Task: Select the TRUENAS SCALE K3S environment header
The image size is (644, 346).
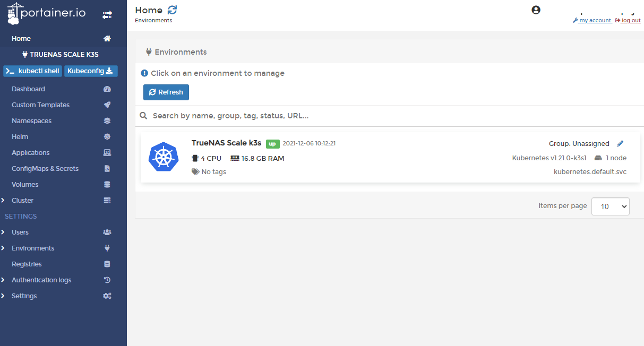Action: 61,54
